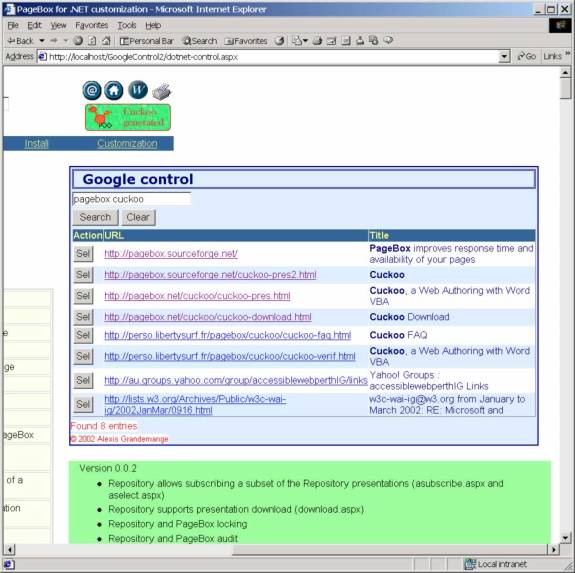
Task: Expand the Address bar dropdown arrow
Action: click(505, 57)
